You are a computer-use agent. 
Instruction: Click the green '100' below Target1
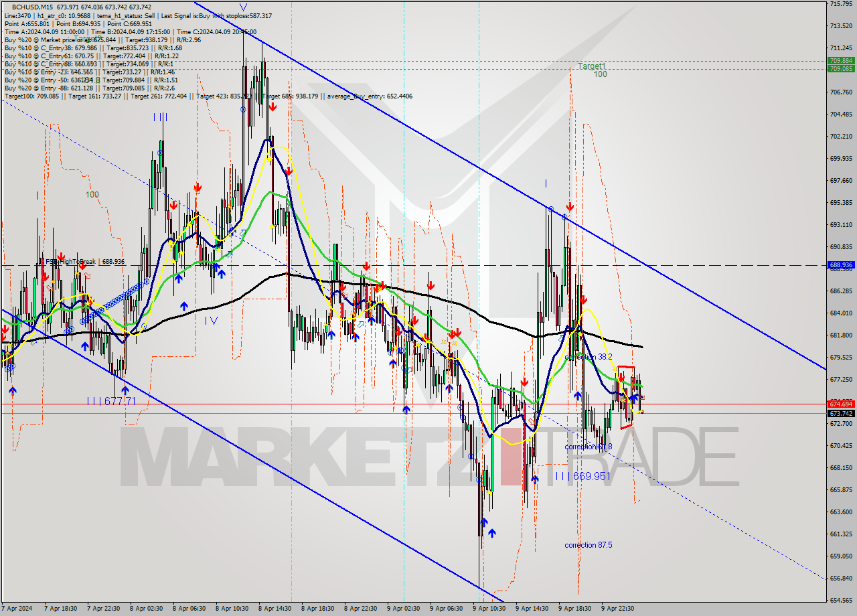[x=601, y=74]
